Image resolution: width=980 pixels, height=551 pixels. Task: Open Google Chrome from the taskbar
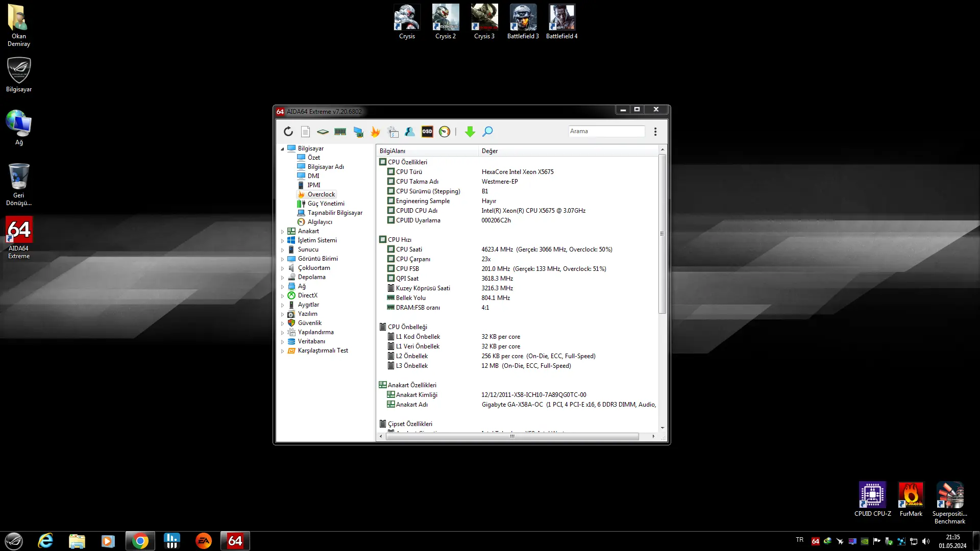point(140,541)
